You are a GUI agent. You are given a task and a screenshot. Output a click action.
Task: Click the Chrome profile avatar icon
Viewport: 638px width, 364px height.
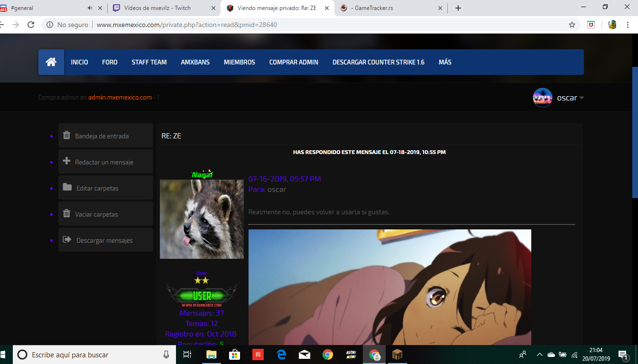click(612, 25)
